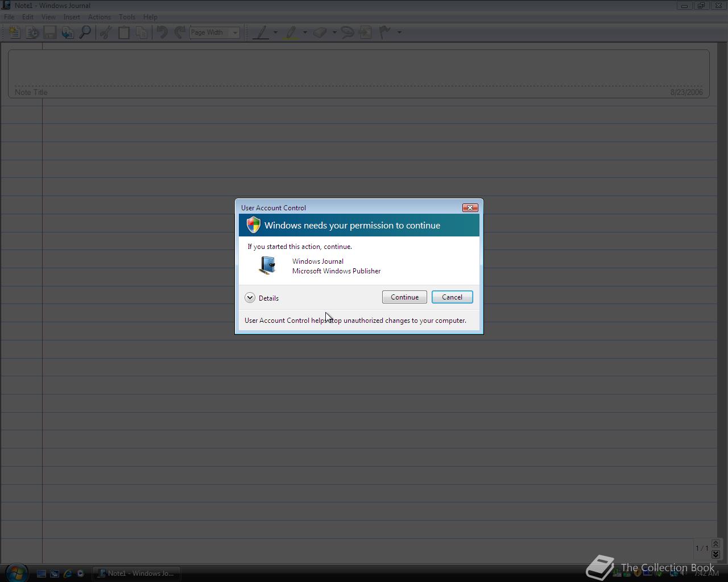Launch Windows Media Player from quick launch
The image size is (728, 582).
tap(80, 573)
